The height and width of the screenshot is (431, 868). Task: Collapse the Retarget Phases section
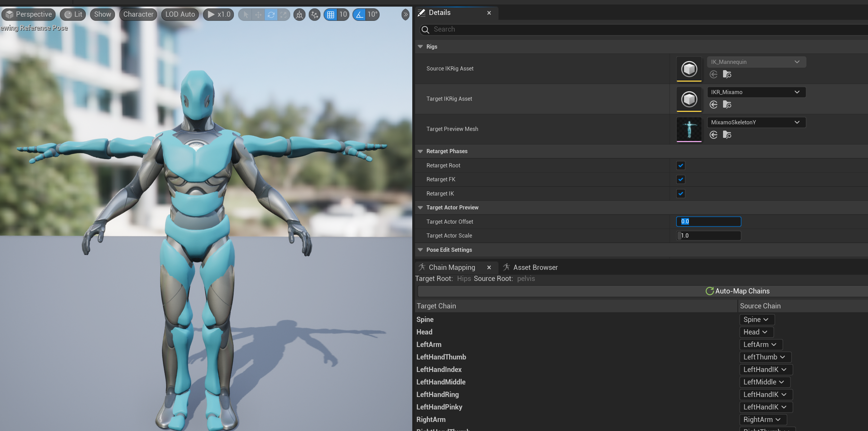click(x=420, y=151)
